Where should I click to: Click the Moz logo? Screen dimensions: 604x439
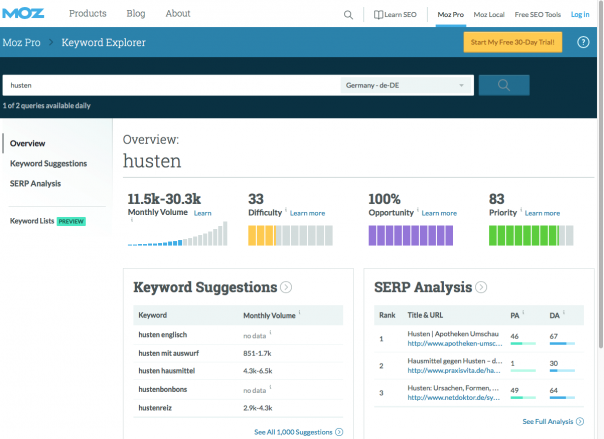(x=23, y=13)
